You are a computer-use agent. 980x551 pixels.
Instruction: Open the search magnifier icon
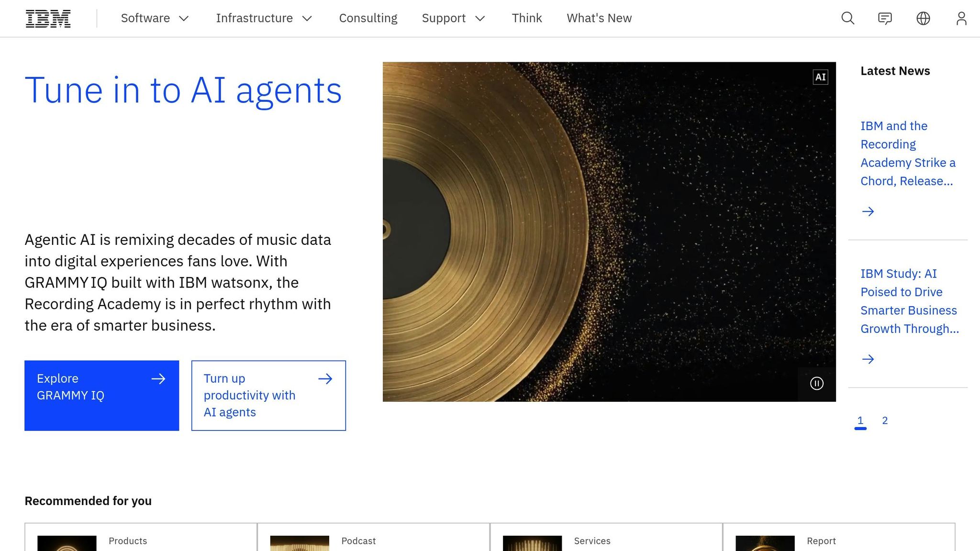(847, 18)
